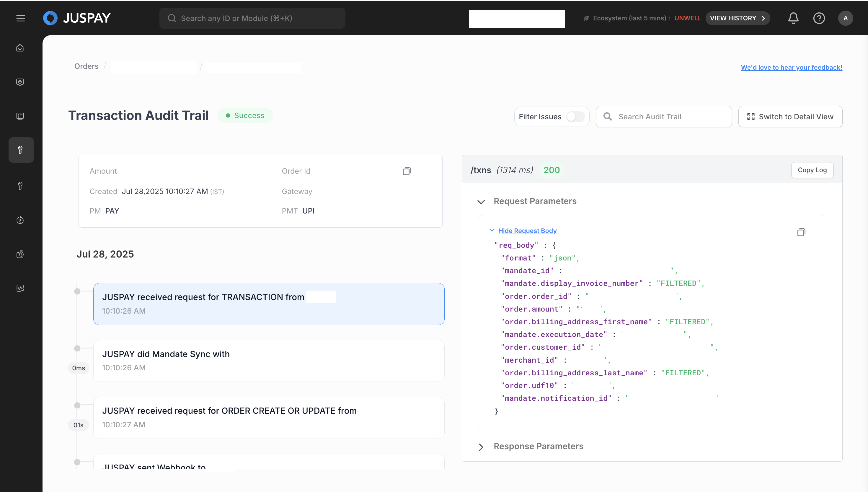Viewport: 868px width, 492px height.
Task: Go to the home sidebar icon
Action: click(x=20, y=48)
